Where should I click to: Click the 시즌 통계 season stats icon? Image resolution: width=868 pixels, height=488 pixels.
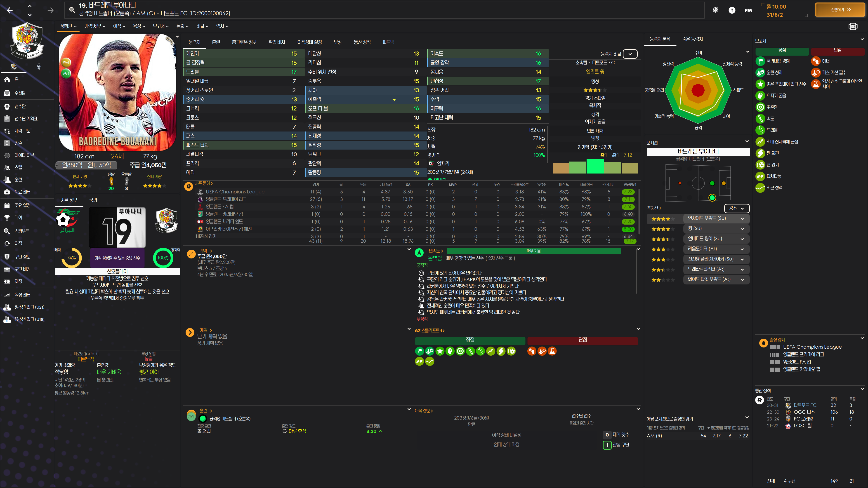click(189, 186)
